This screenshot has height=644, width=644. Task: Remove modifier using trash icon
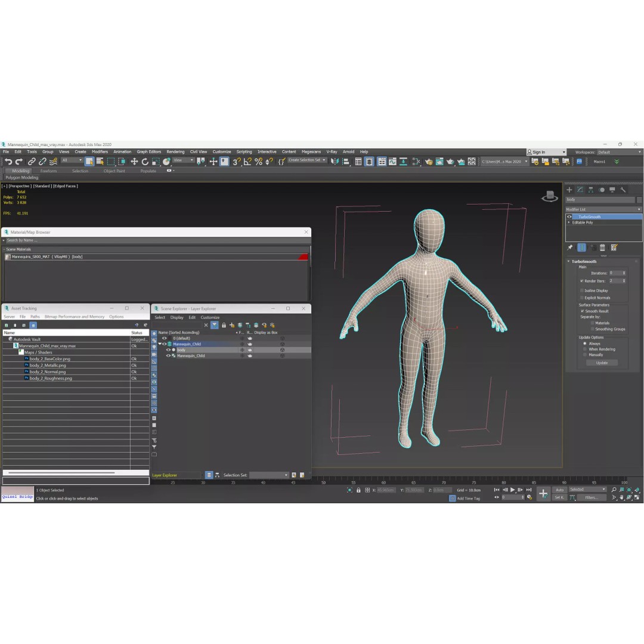602,247
